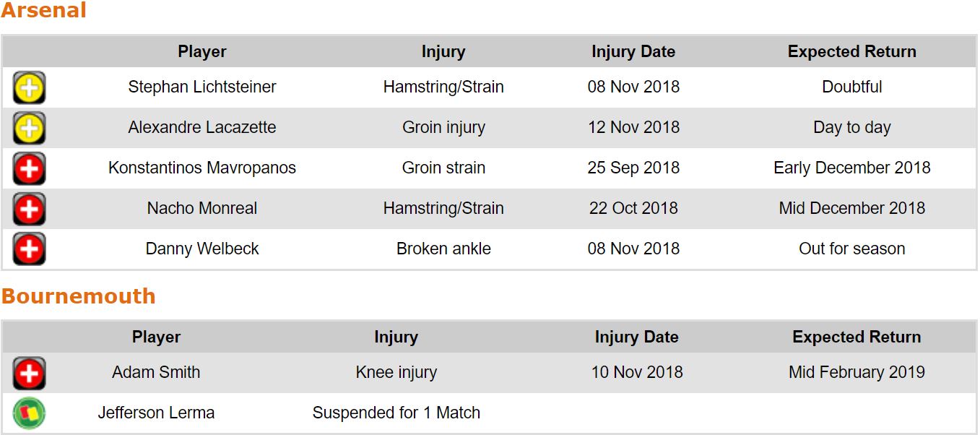Viewport: 980px width, 435px height.
Task: Click the 'Broken ankle' injury cell
Action: pyautogui.click(x=443, y=249)
